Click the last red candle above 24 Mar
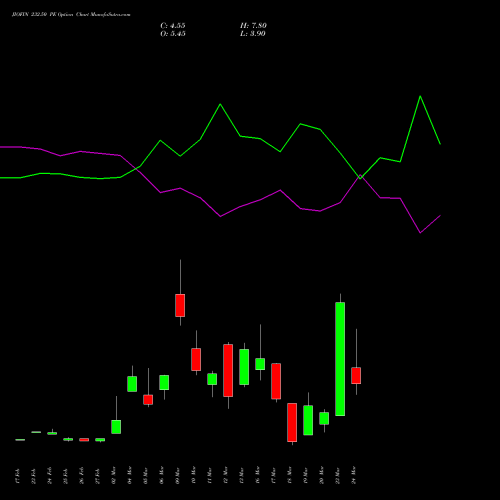This screenshot has height=500, width=500. pyautogui.click(x=356, y=376)
